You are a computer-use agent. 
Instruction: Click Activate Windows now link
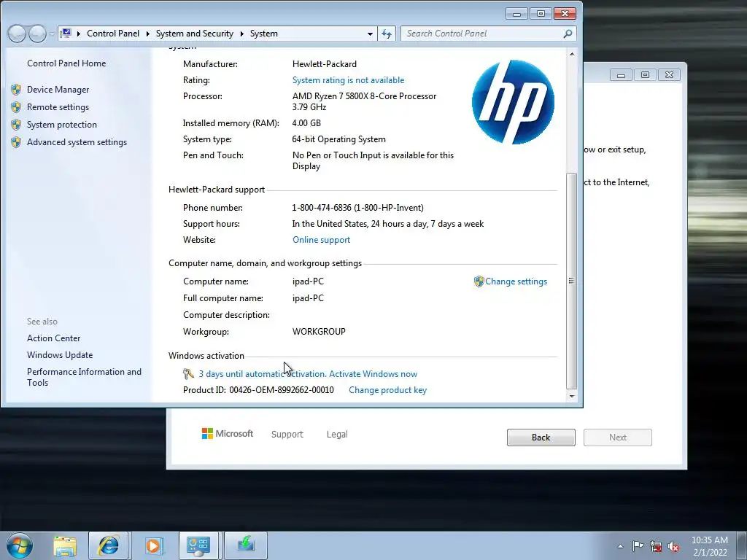tap(373, 374)
